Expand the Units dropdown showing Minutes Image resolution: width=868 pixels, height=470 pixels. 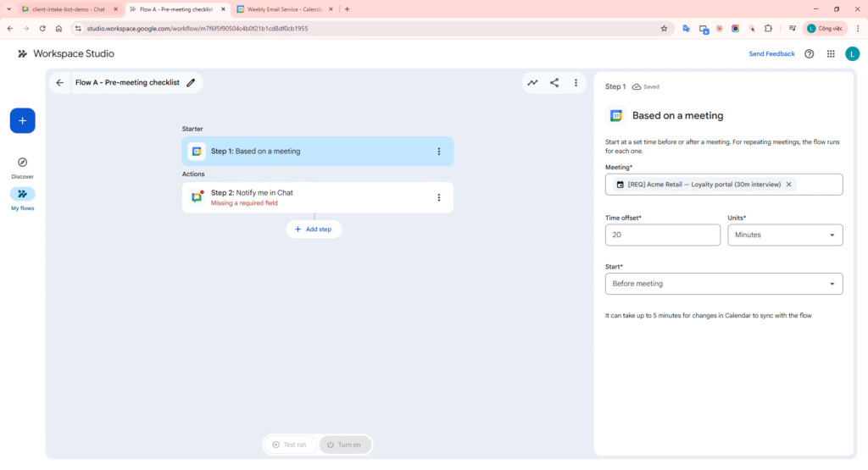click(x=784, y=235)
